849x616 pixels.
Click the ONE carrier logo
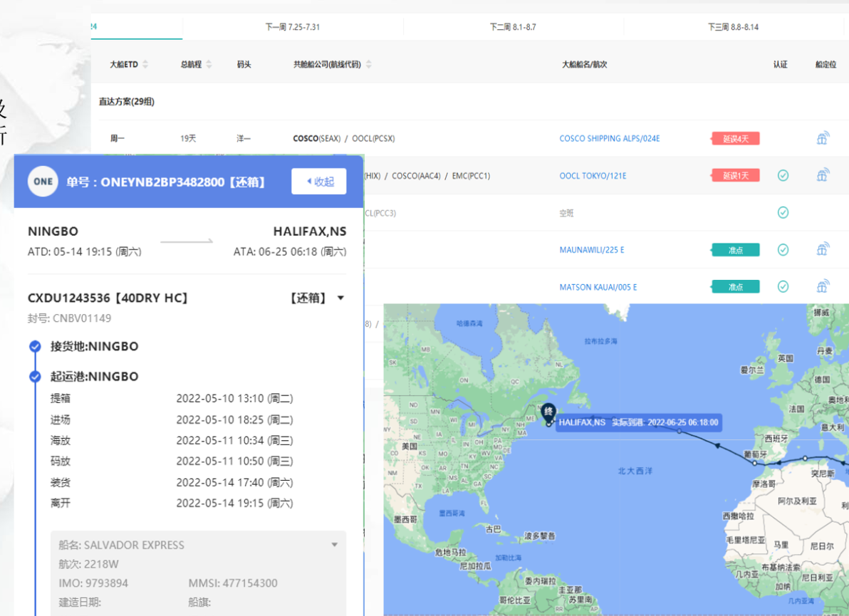click(x=43, y=182)
